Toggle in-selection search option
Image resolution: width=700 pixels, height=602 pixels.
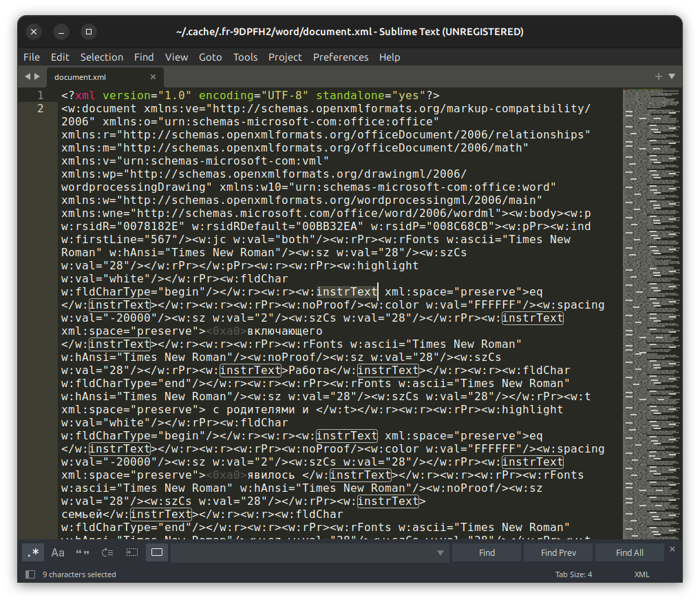point(132,552)
